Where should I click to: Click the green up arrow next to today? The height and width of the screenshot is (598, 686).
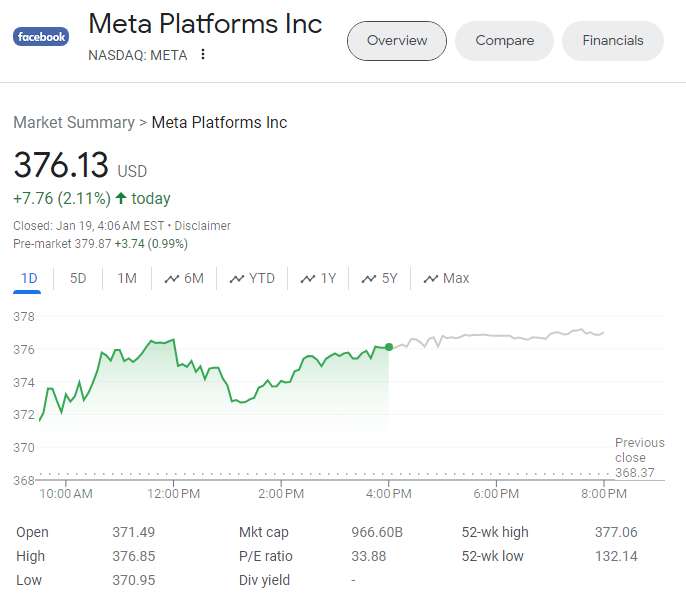click(121, 198)
